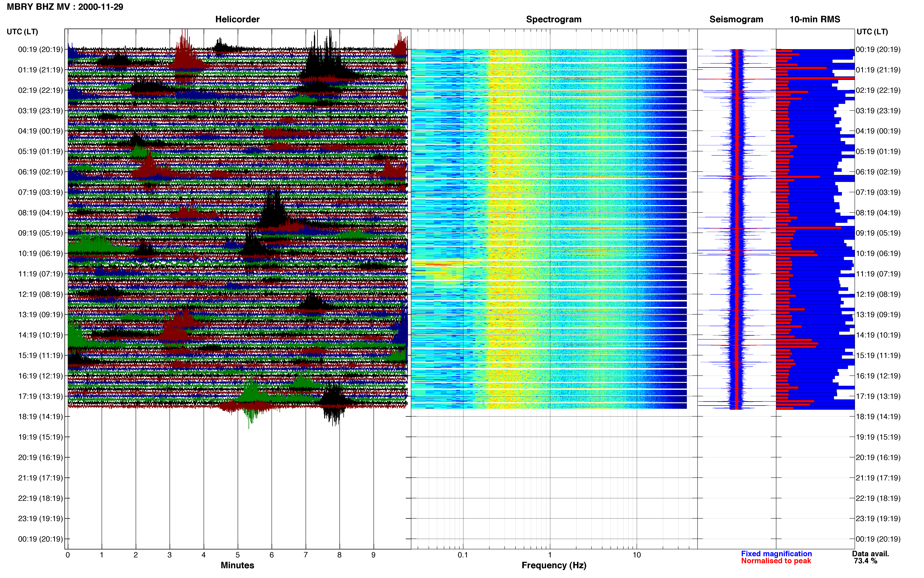Click left time label '14:19 (10:19)'
This screenshot has height=578, width=924.
coord(41,335)
